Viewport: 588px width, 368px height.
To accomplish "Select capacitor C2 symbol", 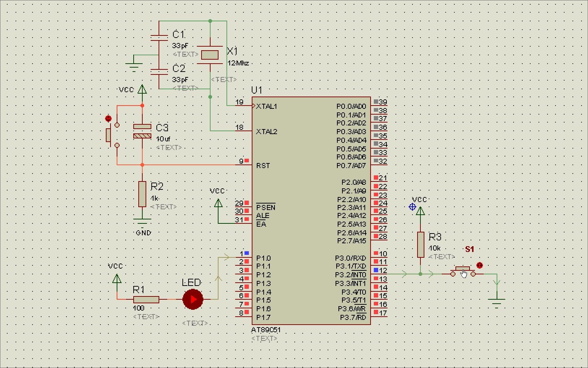I will [159, 72].
